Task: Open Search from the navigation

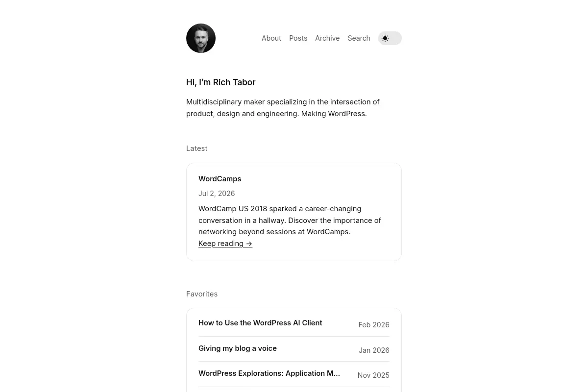Action: click(359, 38)
